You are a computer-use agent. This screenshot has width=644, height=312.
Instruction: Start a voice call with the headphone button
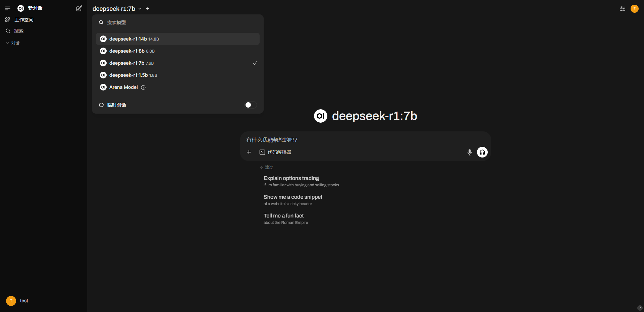pyautogui.click(x=482, y=152)
